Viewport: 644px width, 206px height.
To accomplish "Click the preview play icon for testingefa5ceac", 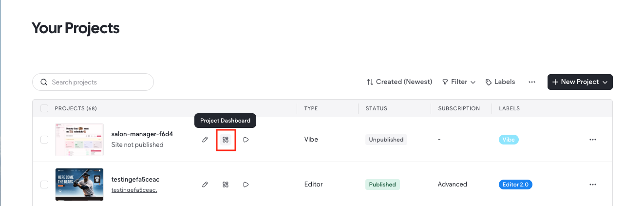I will [246, 185].
